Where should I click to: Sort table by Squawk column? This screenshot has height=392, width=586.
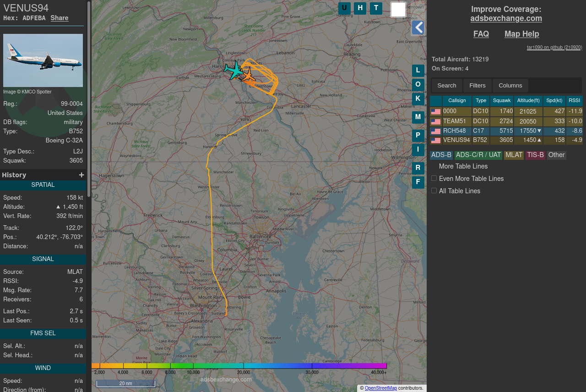502,101
